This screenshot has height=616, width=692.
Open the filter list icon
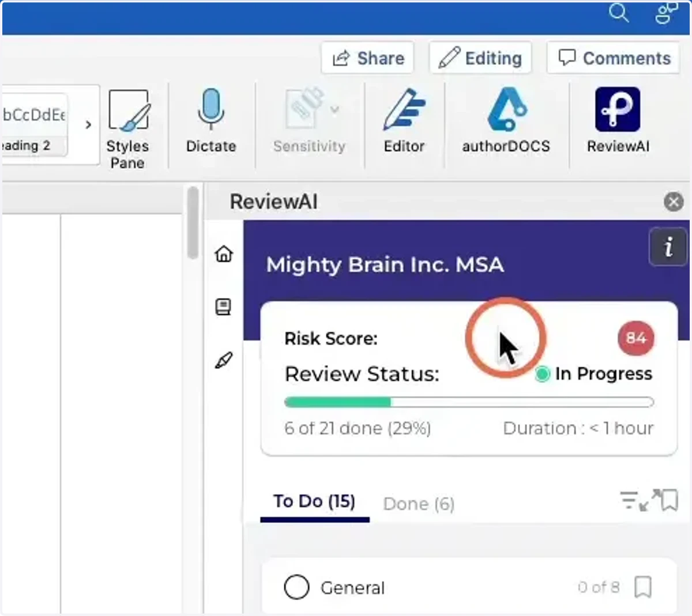[x=628, y=500]
